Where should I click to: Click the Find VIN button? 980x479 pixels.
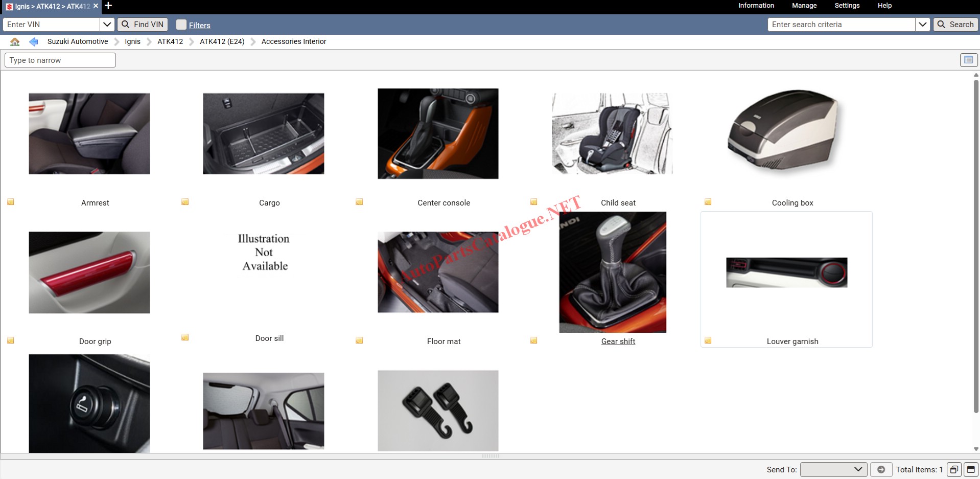(143, 25)
